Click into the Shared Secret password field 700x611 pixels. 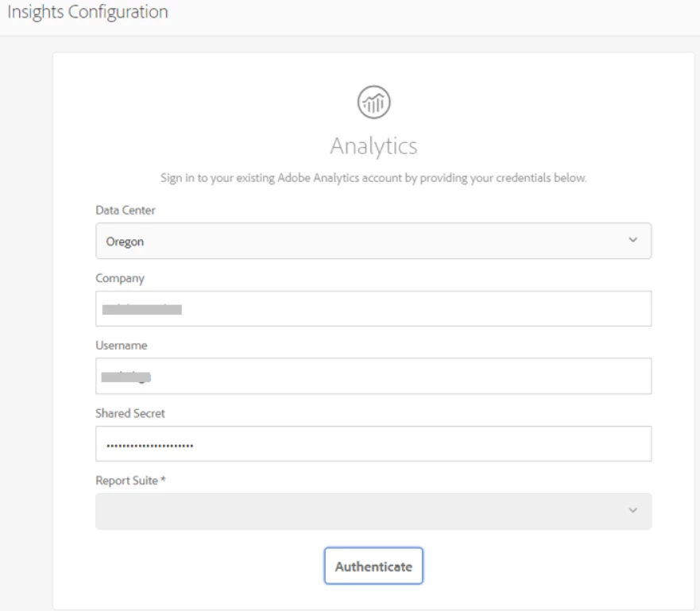tap(373, 443)
